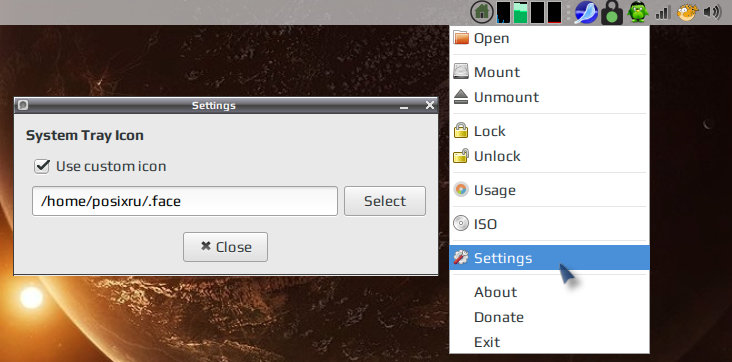Click the Close button in Settings dialog
Image resolution: width=732 pixels, height=362 pixels.
click(x=225, y=247)
